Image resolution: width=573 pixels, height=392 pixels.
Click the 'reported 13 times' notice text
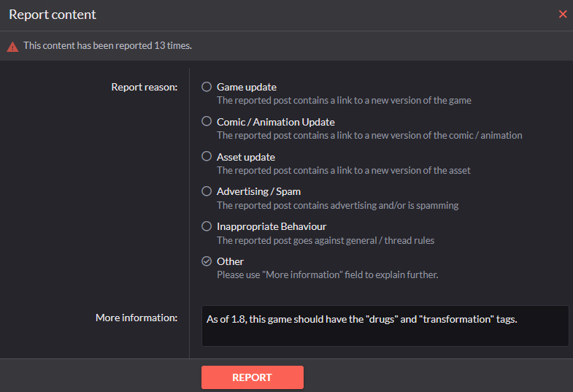pos(107,46)
